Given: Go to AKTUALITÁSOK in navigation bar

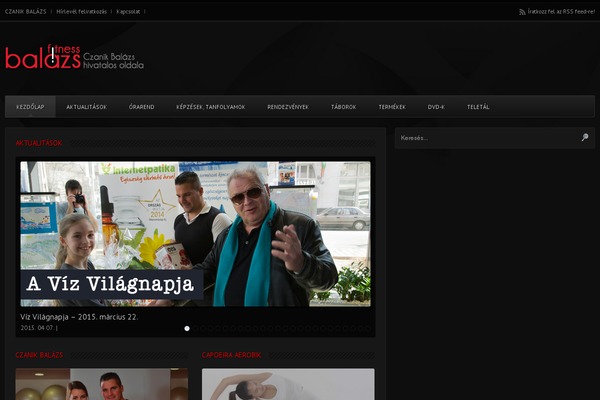Looking at the screenshot, I should [x=86, y=107].
